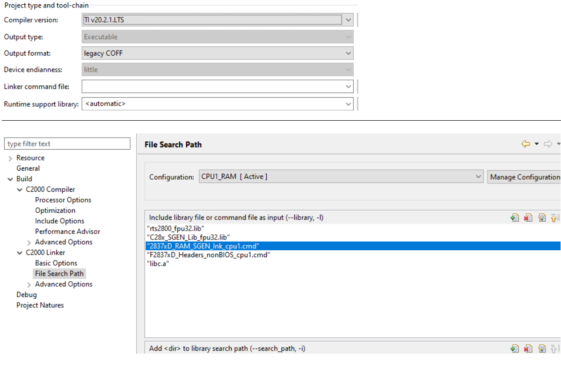Select Basic Options under C2000 Linker

[x=55, y=263]
